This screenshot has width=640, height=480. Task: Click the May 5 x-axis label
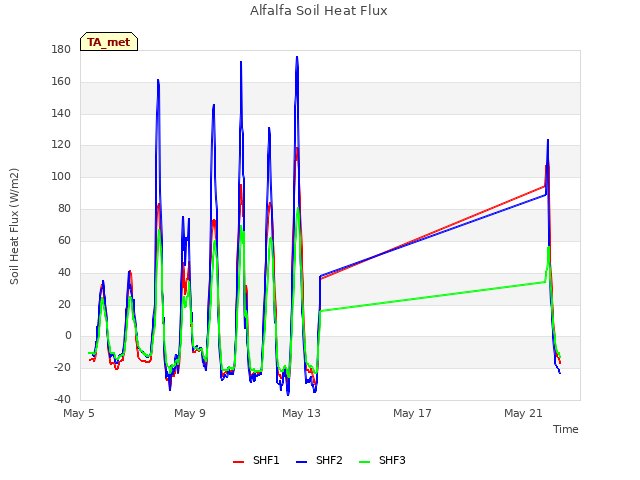click(x=79, y=413)
